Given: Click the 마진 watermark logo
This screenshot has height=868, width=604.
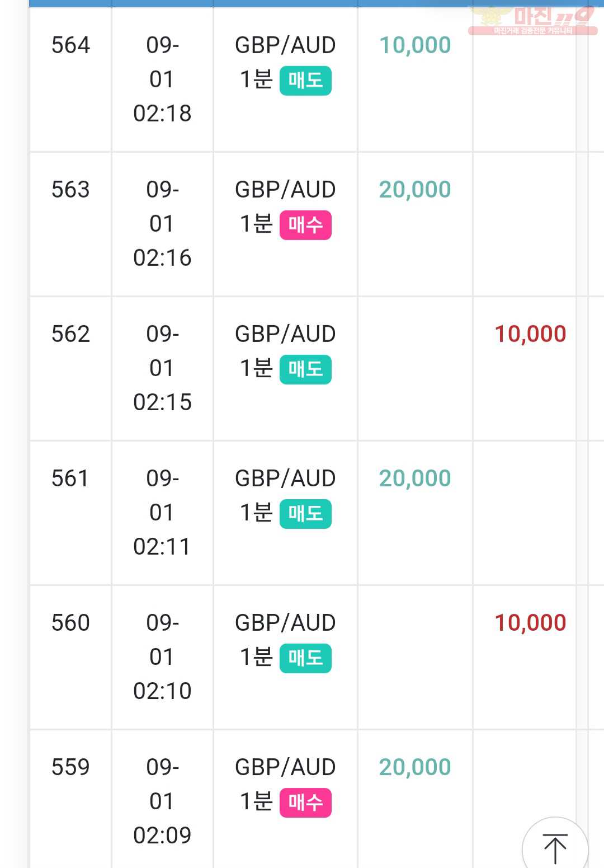Looking at the screenshot, I should click(532, 20).
